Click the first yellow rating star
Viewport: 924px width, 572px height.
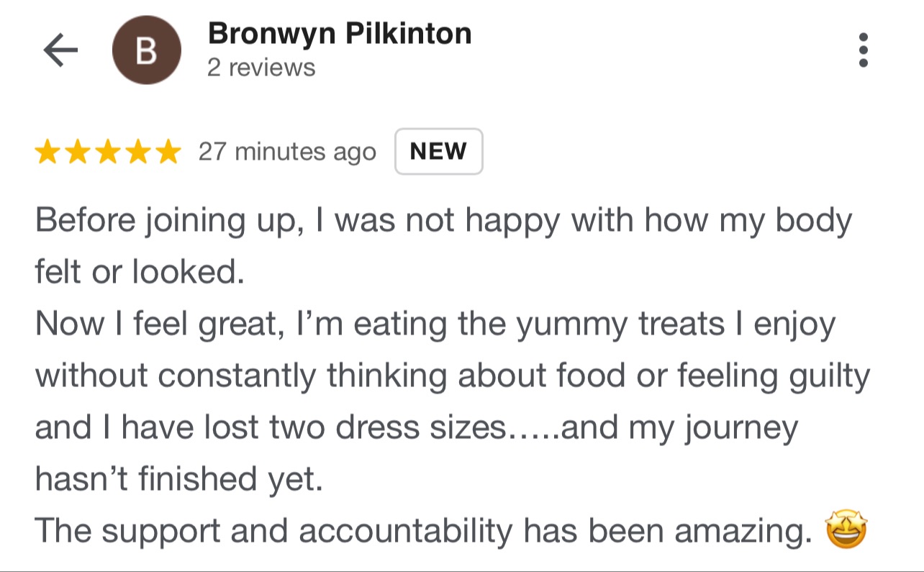pos(47,152)
